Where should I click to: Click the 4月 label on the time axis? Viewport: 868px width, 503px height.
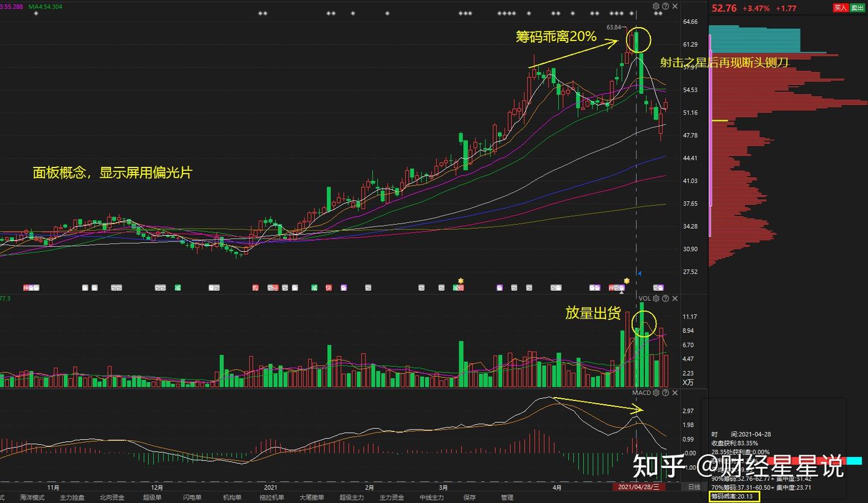556,487
